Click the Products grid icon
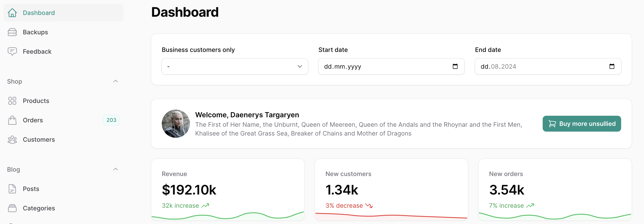The height and width of the screenshot is (224, 644). (12, 101)
